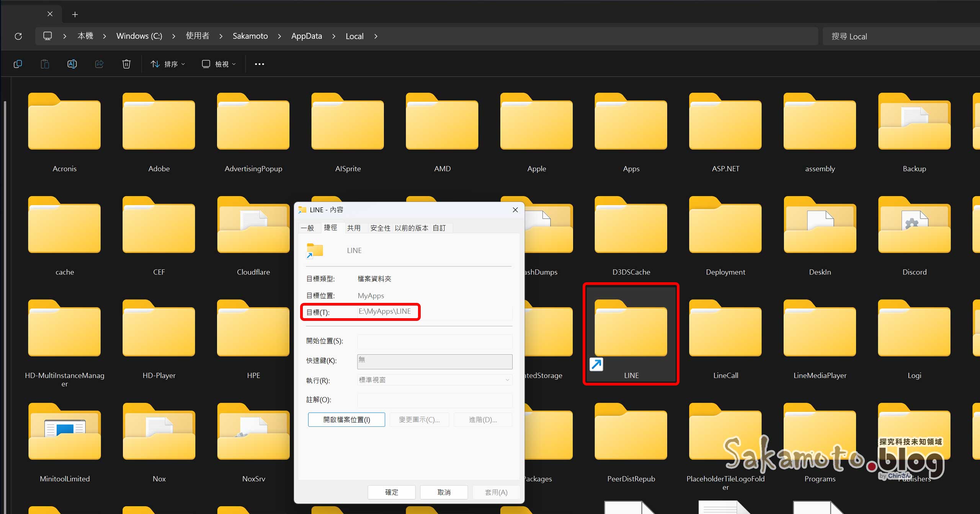Click the delete trash can icon
Image resolution: width=980 pixels, height=514 pixels.
click(x=126, y=64)
